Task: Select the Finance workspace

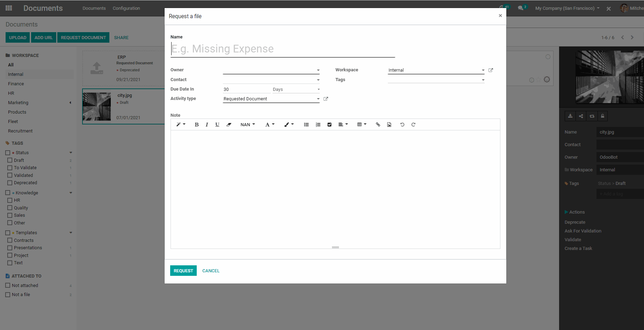Action: tap(16, 84)
